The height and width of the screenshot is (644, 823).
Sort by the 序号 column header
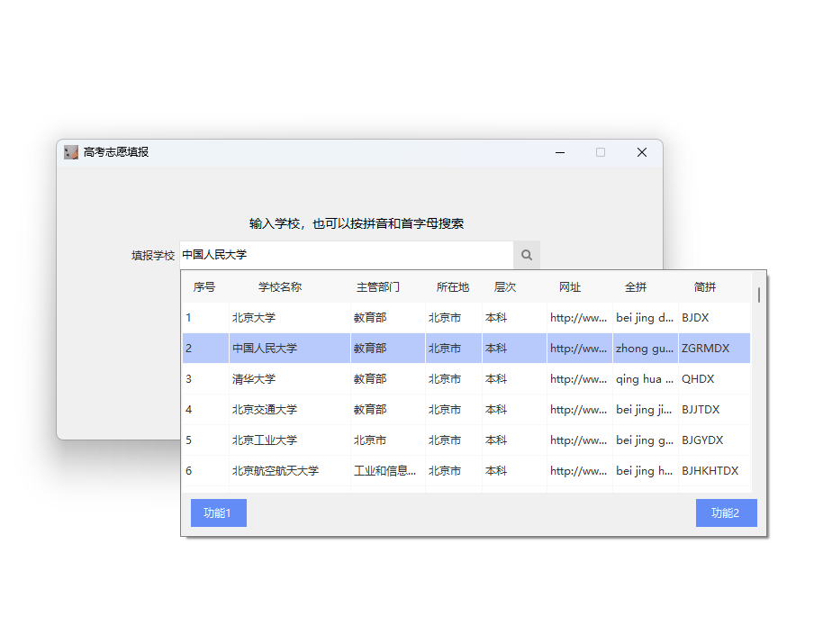point(204,287)
